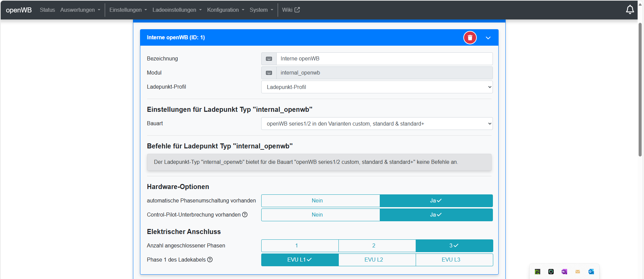Open the System menu
The height and width of the screenshot is (279, 644).
[261, 10]
